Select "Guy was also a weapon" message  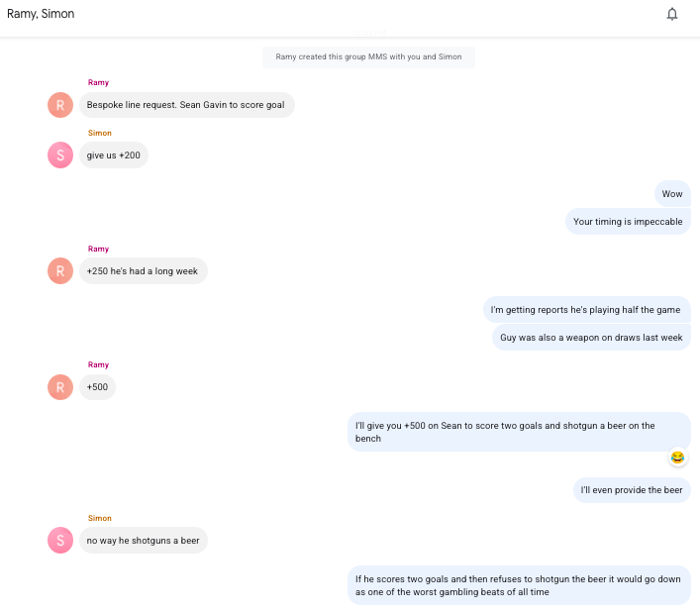591,338
